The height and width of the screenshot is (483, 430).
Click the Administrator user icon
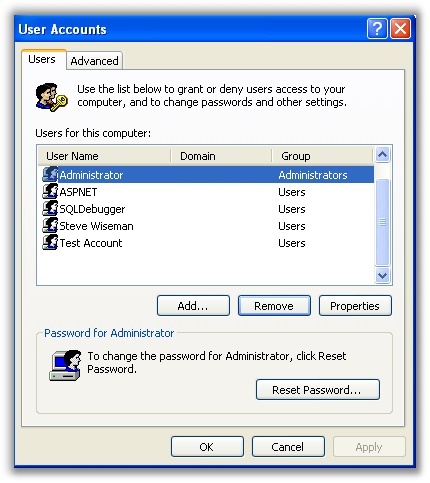50,174
